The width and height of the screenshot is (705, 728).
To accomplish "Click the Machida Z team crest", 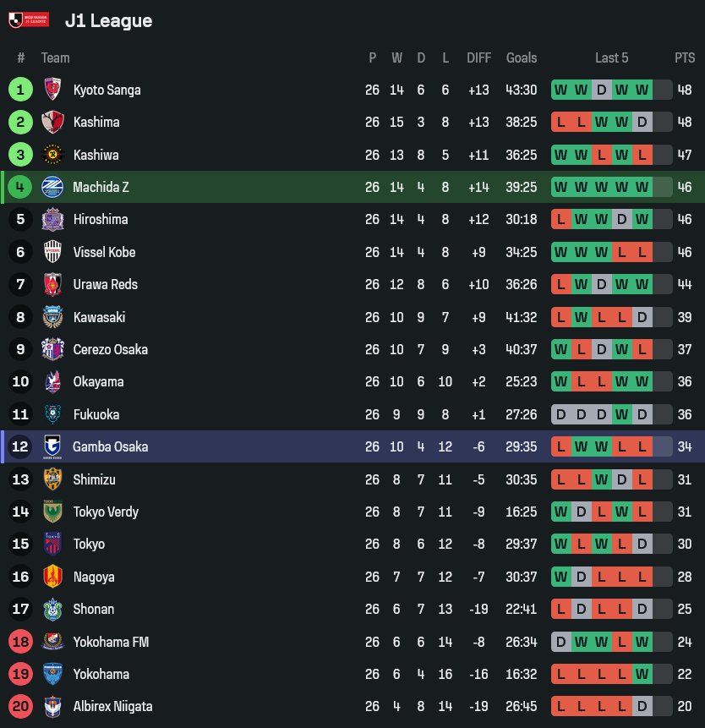I will point(52,187).
